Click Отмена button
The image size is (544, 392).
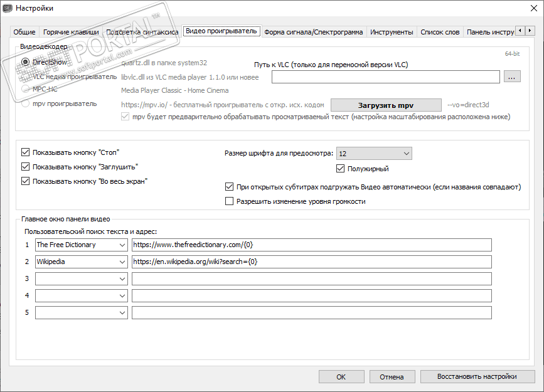[x=392, y=377]
